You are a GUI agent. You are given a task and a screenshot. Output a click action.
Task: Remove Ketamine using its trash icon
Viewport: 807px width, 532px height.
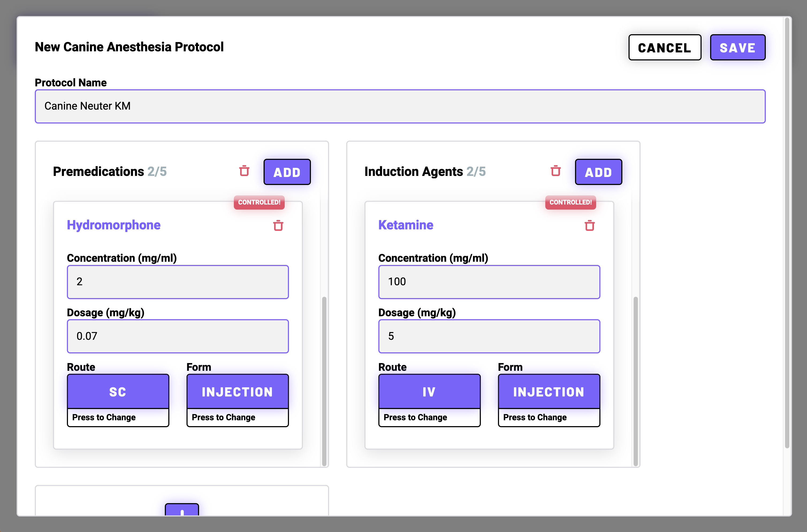589,226
